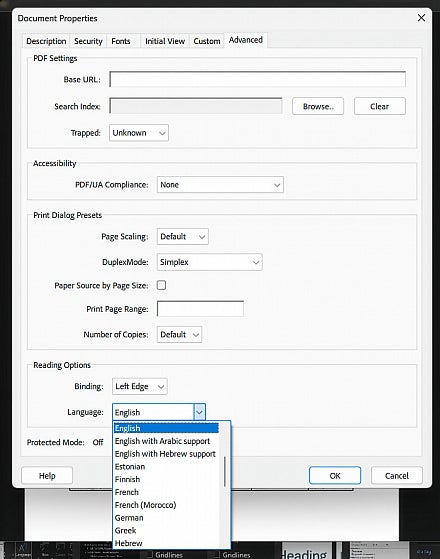The height and width of the screenshot is (559, 440).
Task: Choose English with Hebrew support
Action: click(x=166, y=454)
